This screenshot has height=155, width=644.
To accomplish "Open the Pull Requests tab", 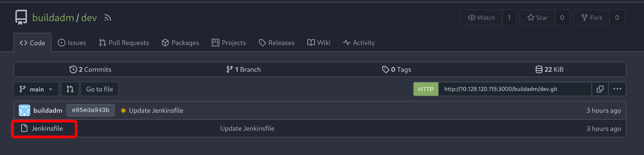I will (124, 43).
